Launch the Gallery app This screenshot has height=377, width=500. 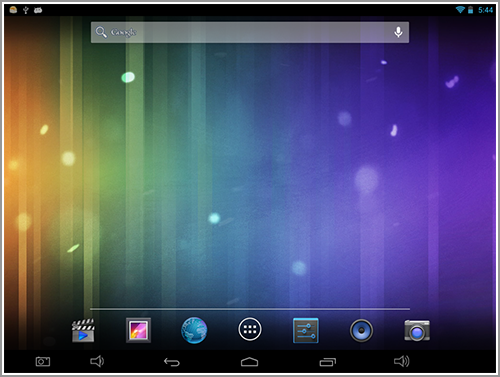click(x=138, y=330)
